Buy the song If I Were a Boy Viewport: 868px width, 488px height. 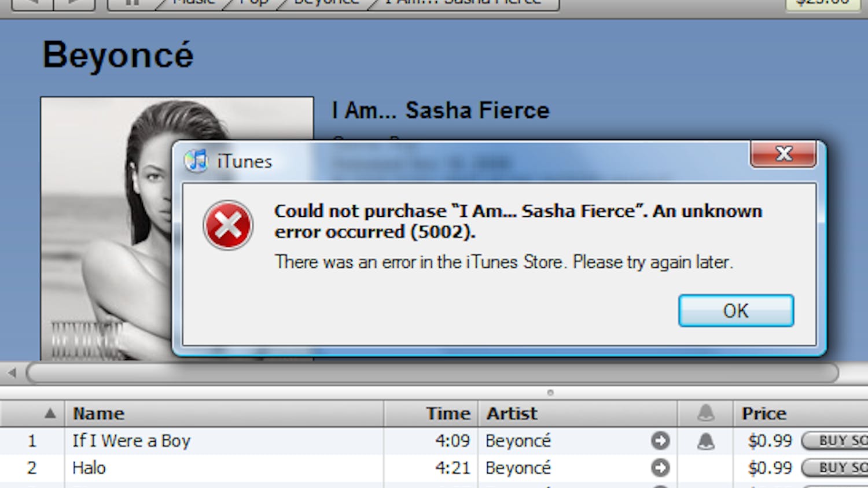836,441
